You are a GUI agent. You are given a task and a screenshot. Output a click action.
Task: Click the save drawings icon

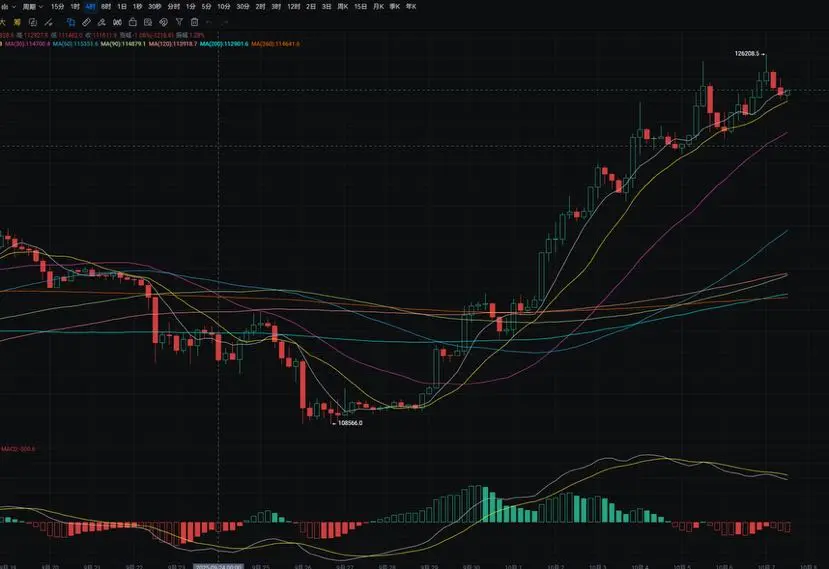[148, 22]
